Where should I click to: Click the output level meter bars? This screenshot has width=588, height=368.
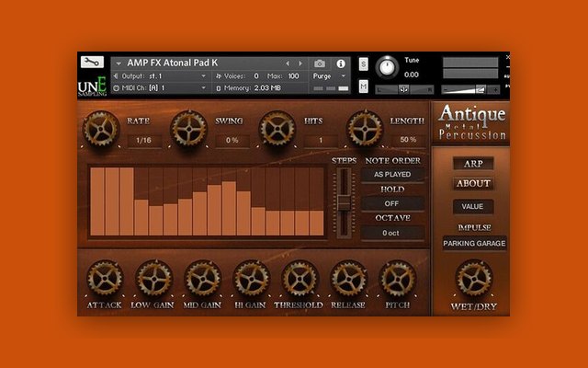[470, 68]
